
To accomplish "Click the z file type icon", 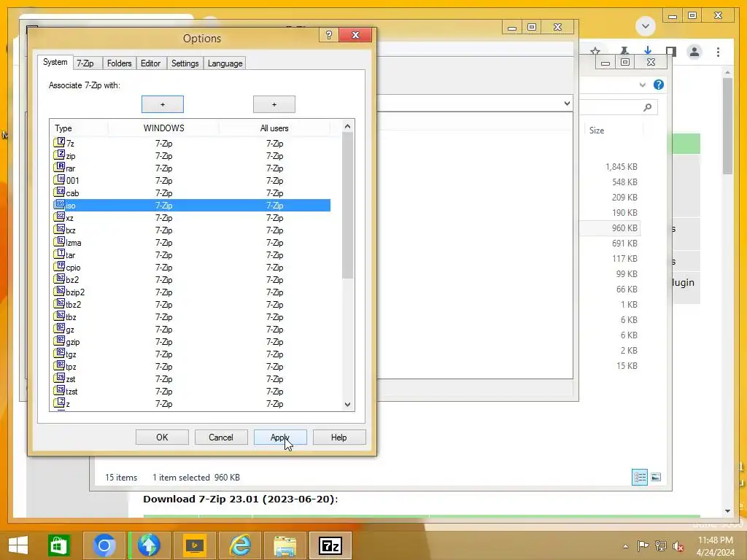I will pyautogui.click(x=59, y=402).
